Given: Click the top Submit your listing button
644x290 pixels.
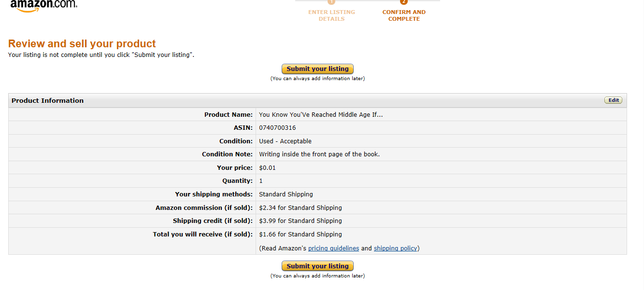Looking at the screenshot, I should [x=317, y=69].
